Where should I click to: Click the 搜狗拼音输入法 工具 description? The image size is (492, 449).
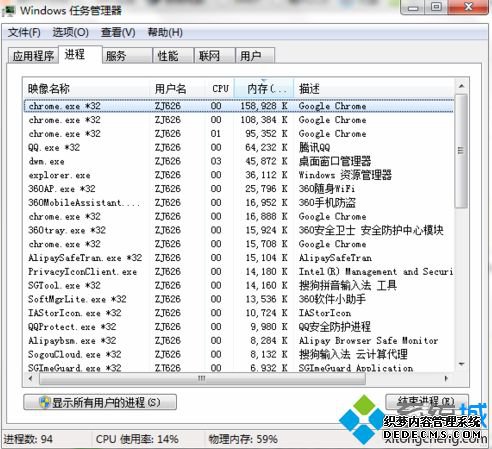(x=348, y=285)
